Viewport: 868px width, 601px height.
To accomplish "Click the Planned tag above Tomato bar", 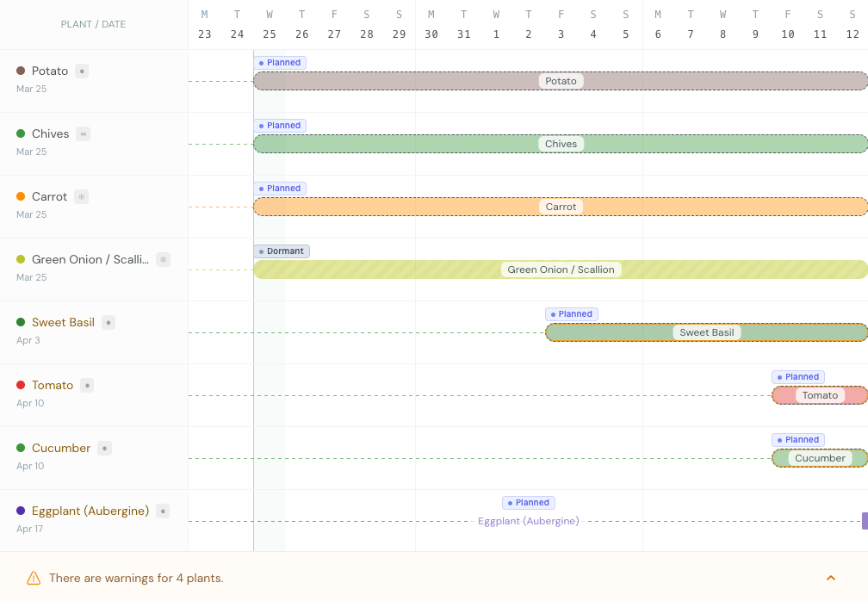I will point(797,377).
